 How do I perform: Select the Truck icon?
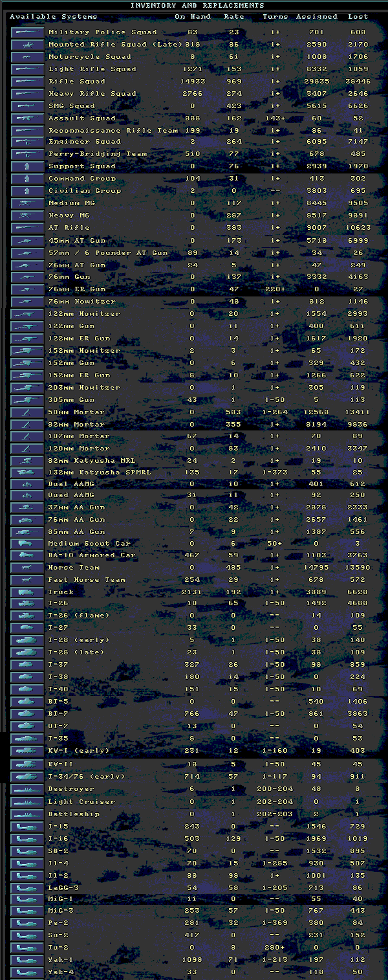coord(28,592)
